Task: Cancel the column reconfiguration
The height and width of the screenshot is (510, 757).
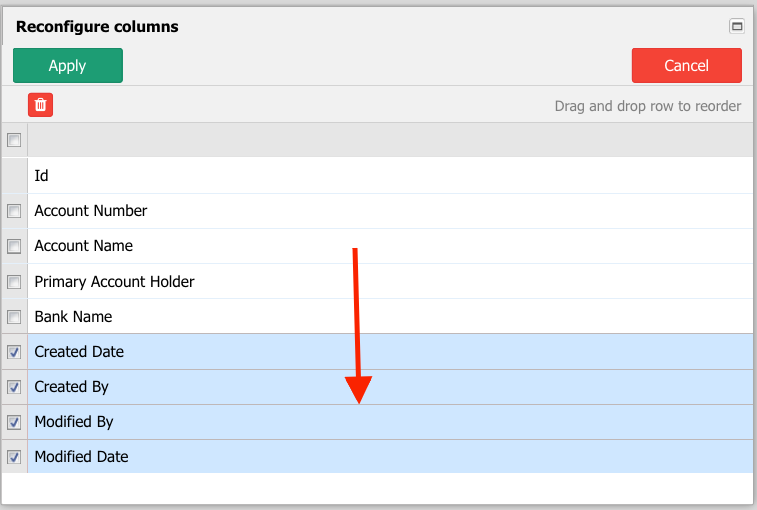Action: (x=687, y=65)
